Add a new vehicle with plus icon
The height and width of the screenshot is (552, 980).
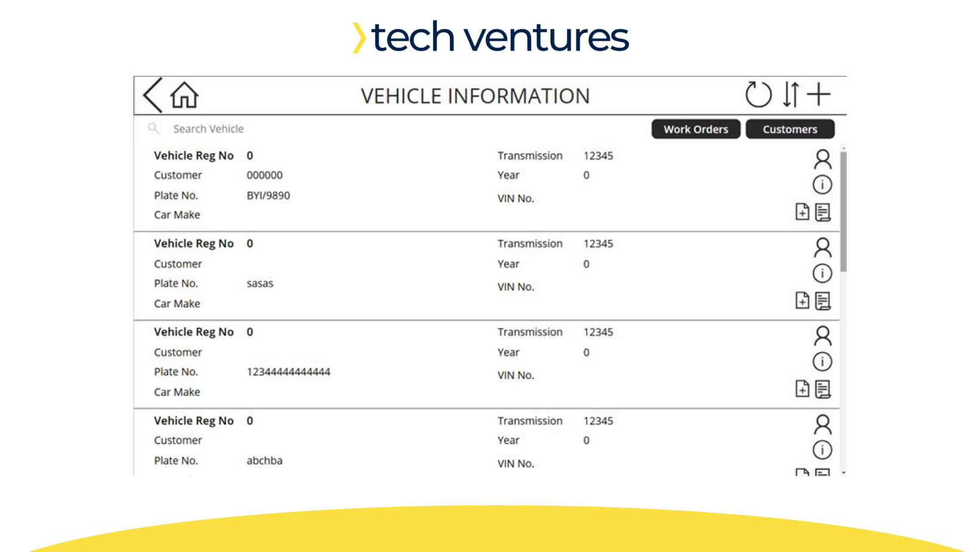click(x=819, y=94)
